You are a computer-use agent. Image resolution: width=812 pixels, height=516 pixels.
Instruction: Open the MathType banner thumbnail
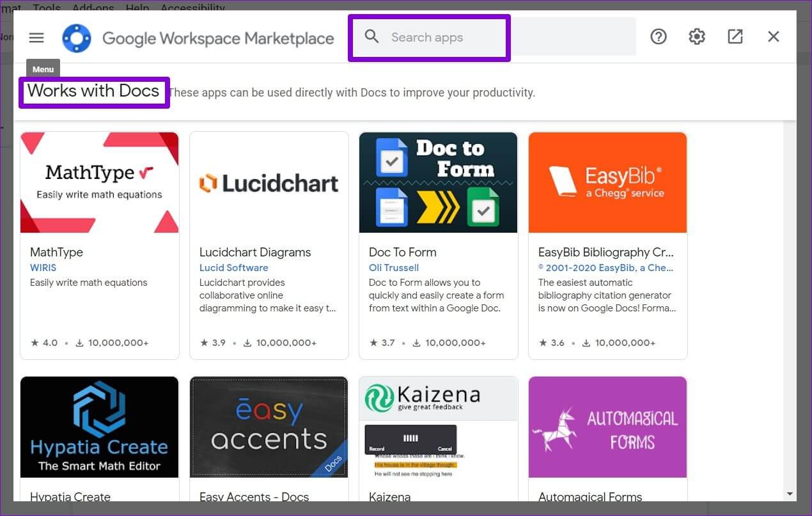point(100,182)
